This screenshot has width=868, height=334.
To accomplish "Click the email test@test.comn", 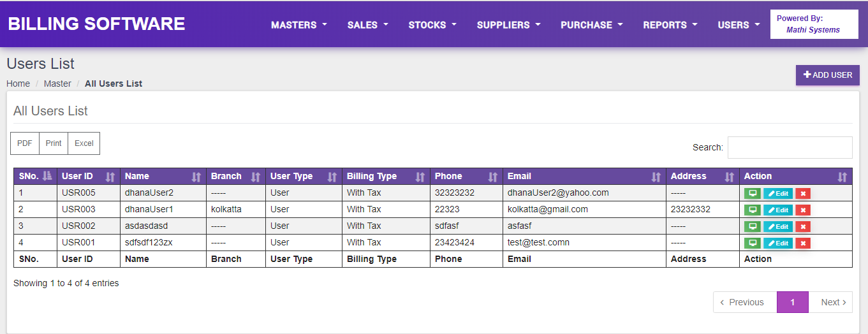I will coord(538,242).
